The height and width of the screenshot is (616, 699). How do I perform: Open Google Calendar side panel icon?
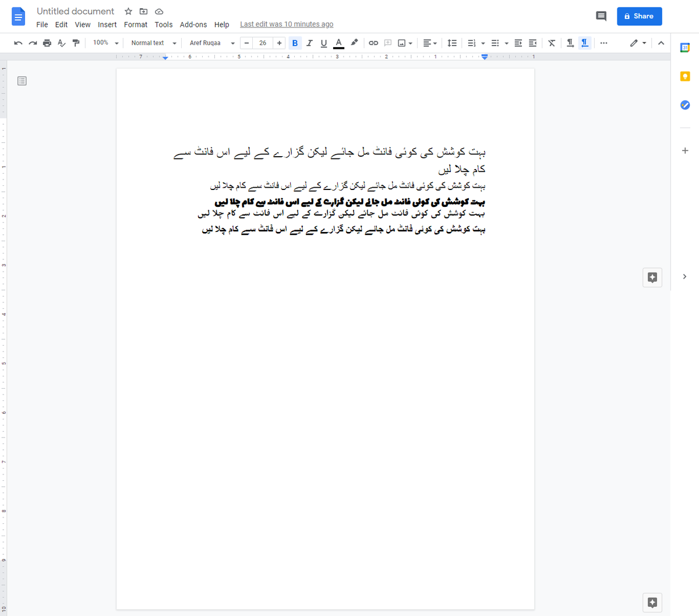click(x=685, y=48)
